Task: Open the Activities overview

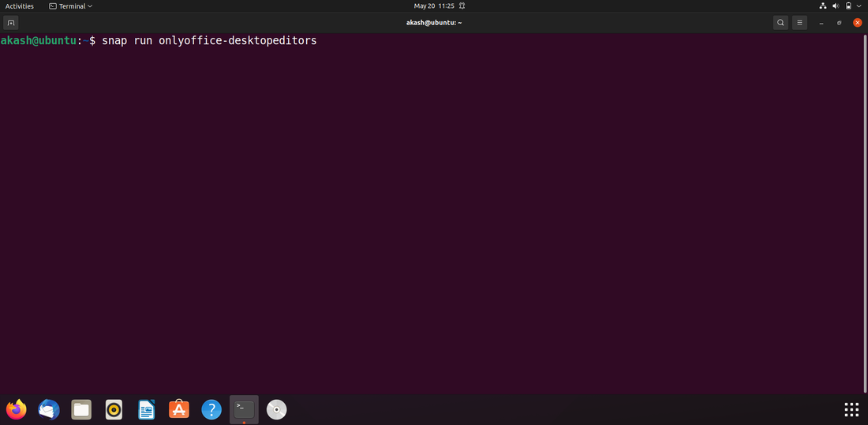Action: coord(20,6)
